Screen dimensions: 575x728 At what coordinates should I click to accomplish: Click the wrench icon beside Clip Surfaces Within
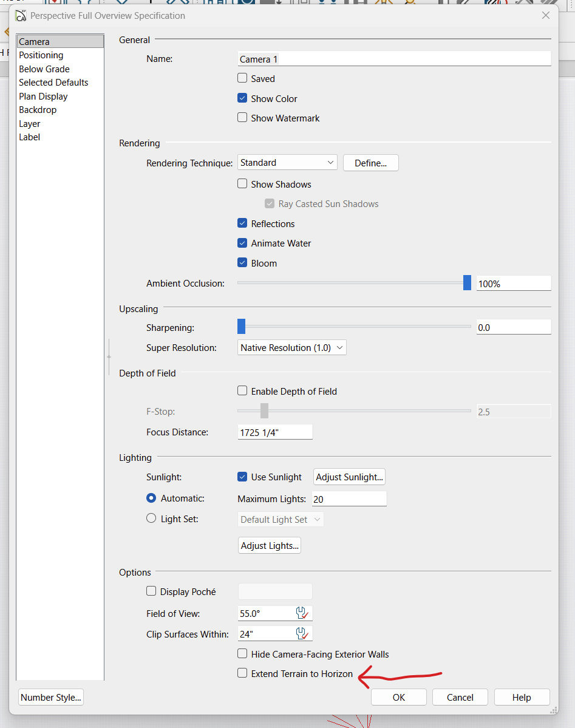click(x=302, y=634)
